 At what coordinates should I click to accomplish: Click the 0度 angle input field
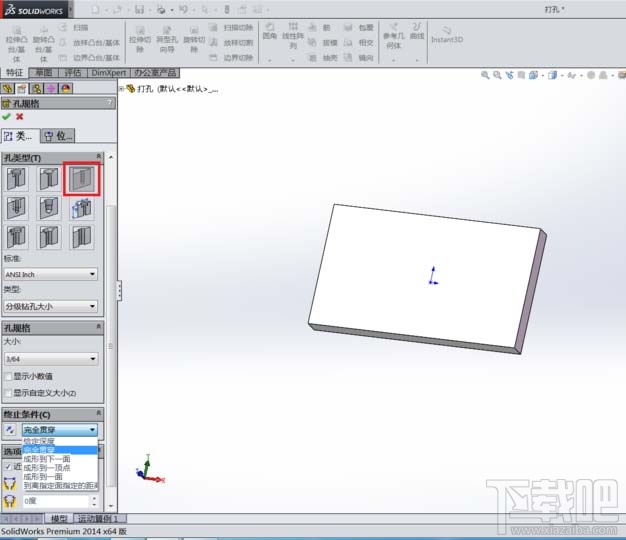click(x=55, y=501)
